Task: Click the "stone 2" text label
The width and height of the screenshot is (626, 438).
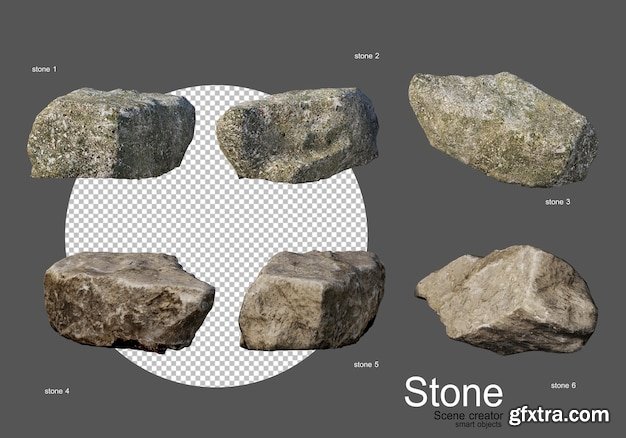Action: (x=366, y=56)
